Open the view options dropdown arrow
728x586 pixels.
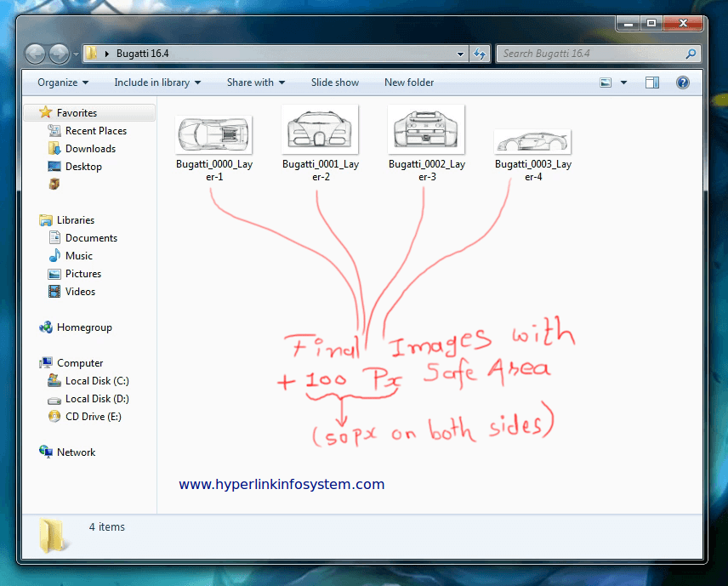click(624, 82)
